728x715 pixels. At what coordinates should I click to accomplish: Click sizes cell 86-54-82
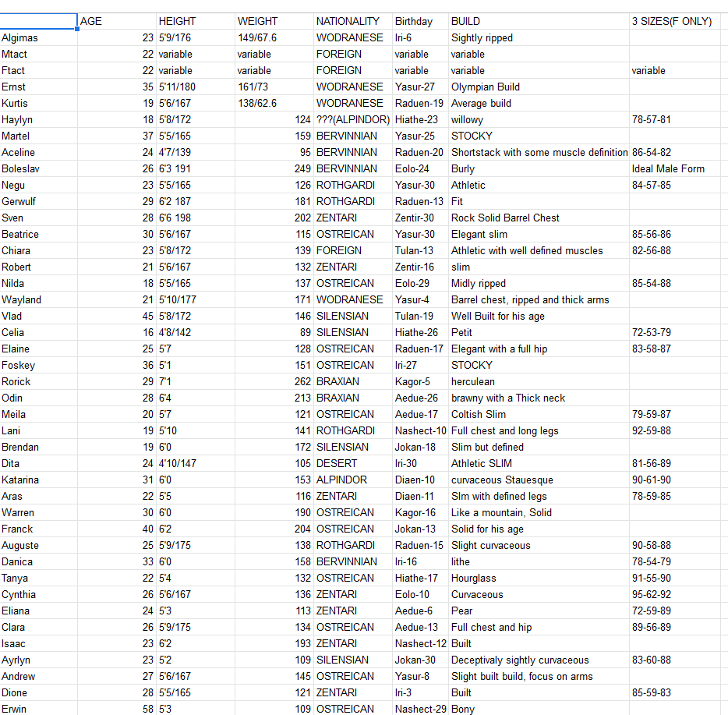[674, 152]
